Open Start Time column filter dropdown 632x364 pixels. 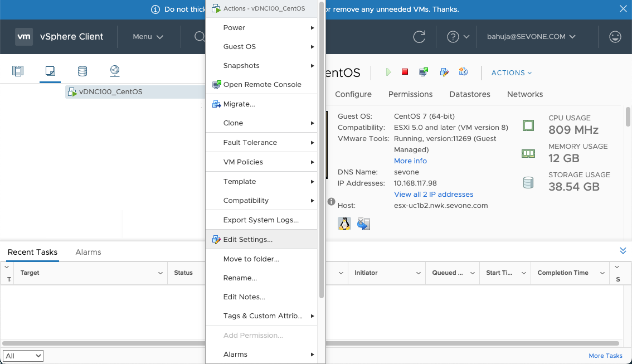[x=523, y=273]
